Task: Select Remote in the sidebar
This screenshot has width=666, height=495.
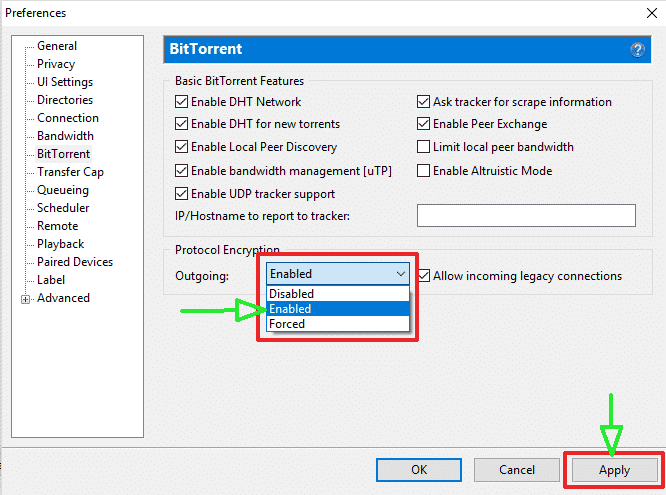Action: click(58, 226)
